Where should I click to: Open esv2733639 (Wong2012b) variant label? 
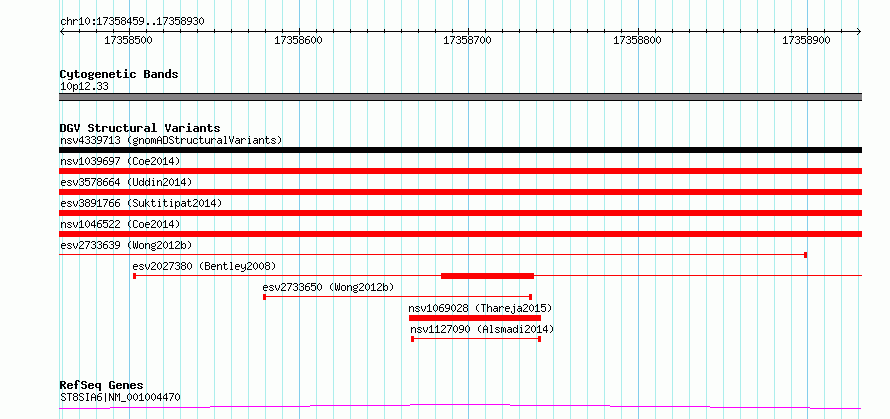pyautogui.click(x=126, y=245)
